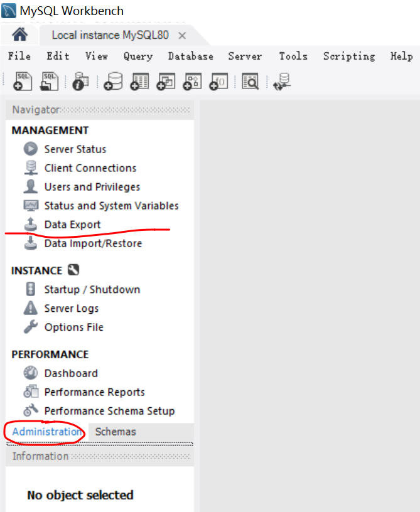Switch to Local instance MySQL80 tab
Viewport: 420px width, 512px height.
110,35
